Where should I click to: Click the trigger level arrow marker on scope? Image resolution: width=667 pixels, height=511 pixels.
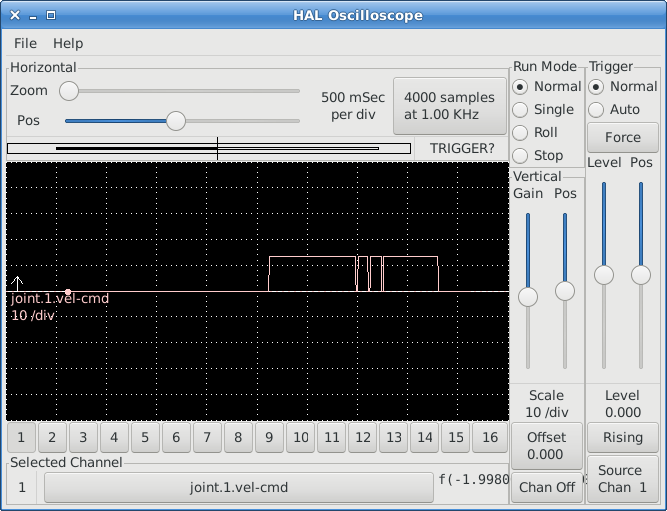[17, 283]
